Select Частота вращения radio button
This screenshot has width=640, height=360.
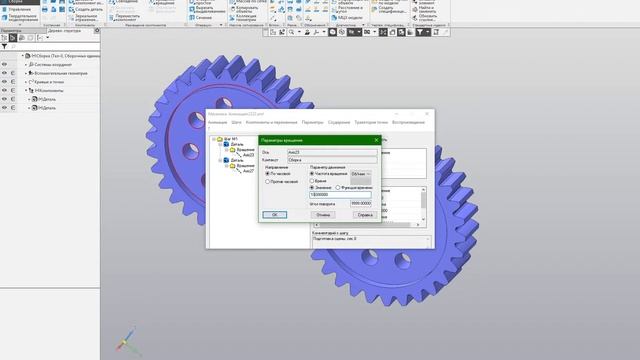(x=312, y=174)
